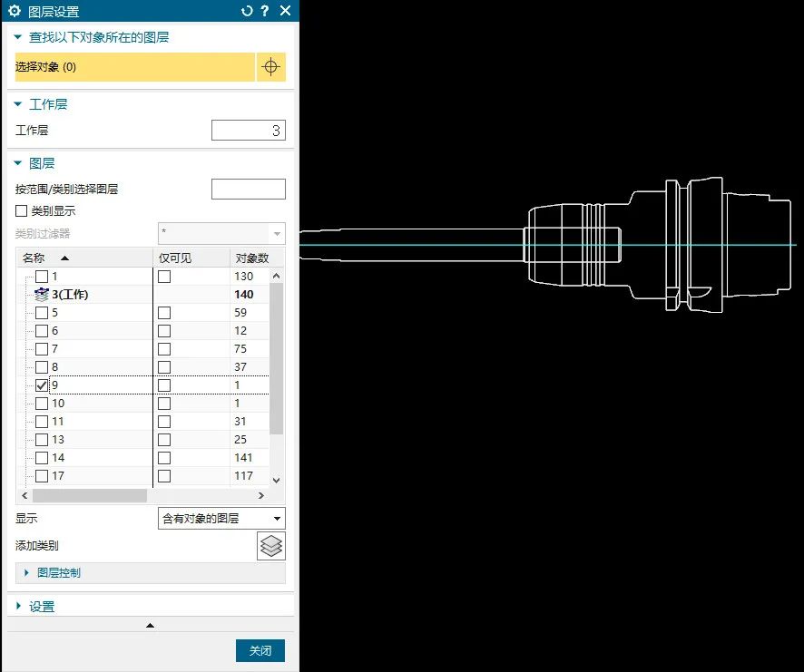Viewport: 804px width, 672px height.
Task: Toggle 仅可见 checkbox for layer 9
Action: point(164,385)
